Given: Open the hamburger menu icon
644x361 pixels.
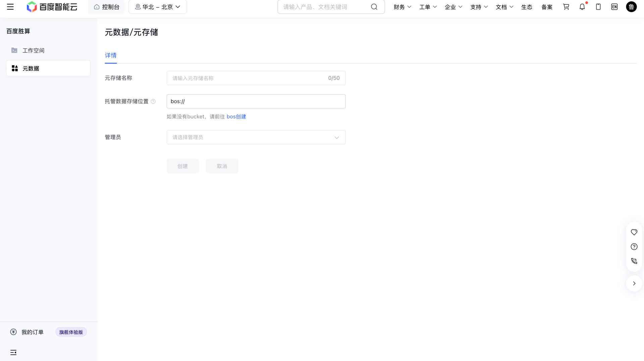Looking at the screenshot, I should click(10, 7).
